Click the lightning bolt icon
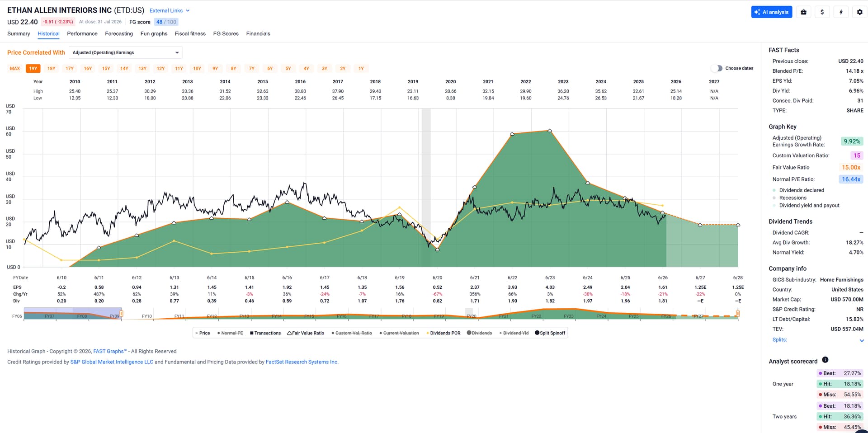Screen dimensions: 868x433 tap(841, 12)
